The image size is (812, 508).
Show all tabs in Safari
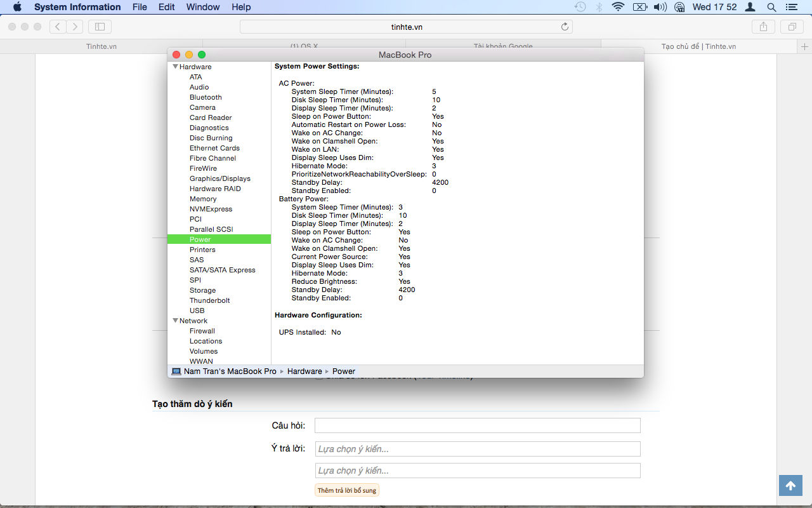coord(792,27)
